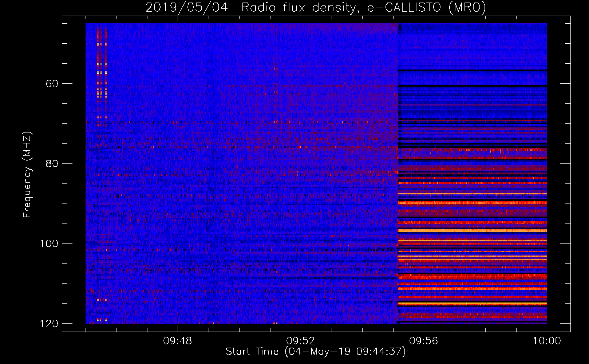
Task: Click the 10:00 time tick label
Action: point(547,341)
